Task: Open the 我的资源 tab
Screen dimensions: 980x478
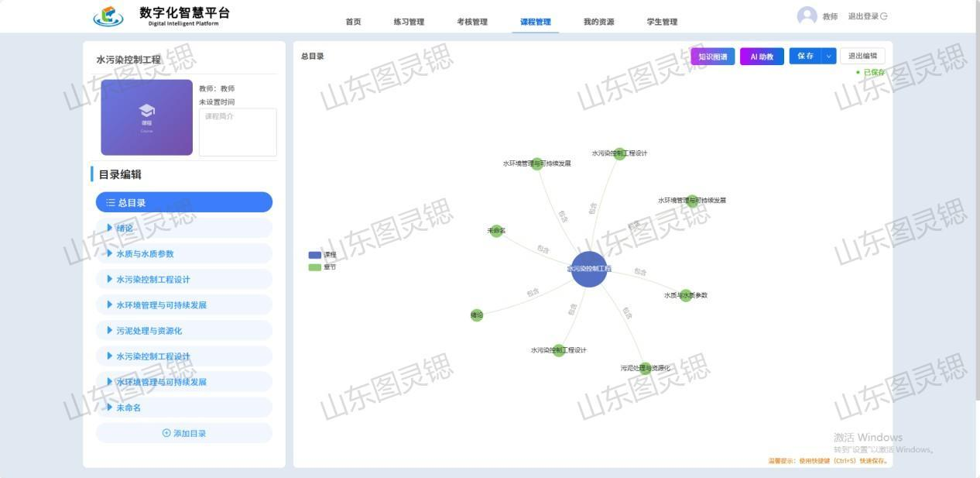Action: 598,22
